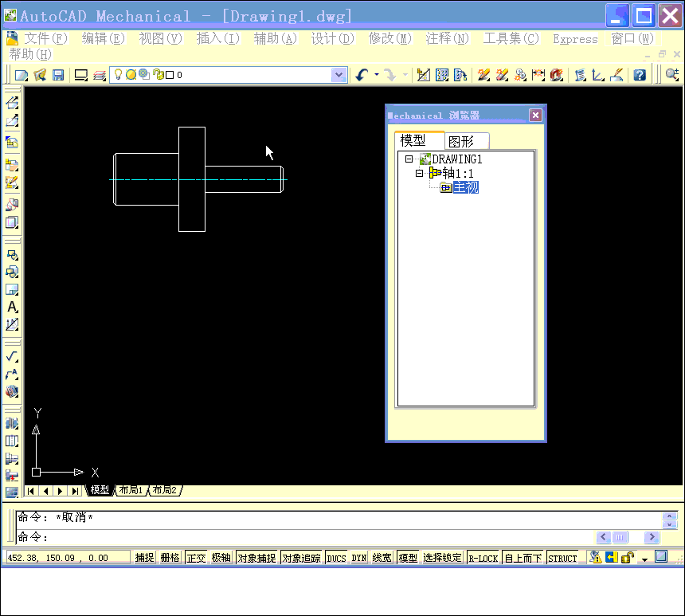Open the Undo history dropdown arrow
685x616 pixels.
point(377,75)
